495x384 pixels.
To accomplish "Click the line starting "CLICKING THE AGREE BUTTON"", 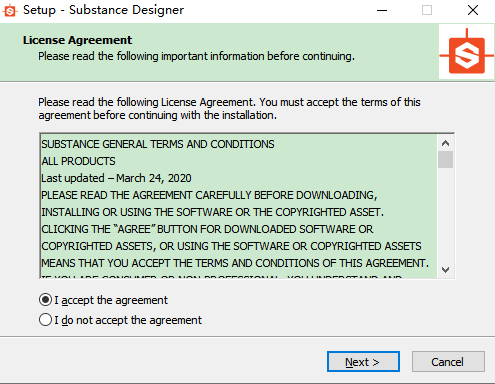I will [x=207, y=229].
